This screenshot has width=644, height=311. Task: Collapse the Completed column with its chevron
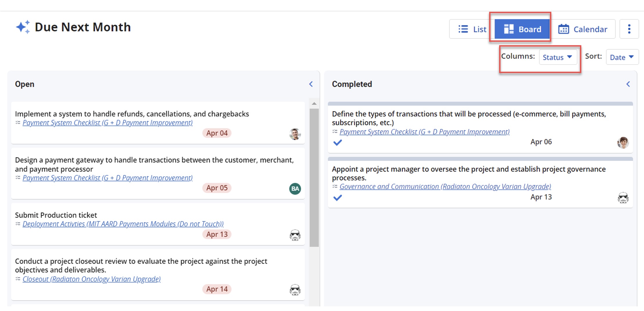[x=628, y=84]
